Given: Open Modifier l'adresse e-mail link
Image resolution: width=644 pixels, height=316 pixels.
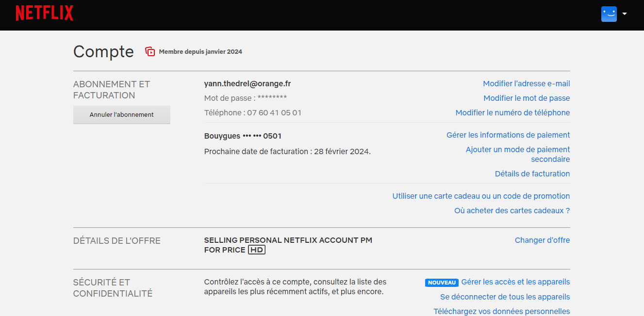Looking at the screenshot, I should tap(527, 84).
